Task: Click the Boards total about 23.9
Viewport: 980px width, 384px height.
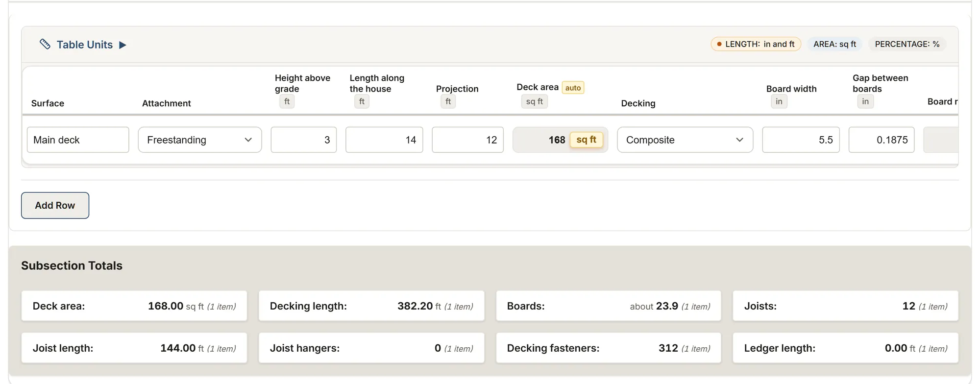Action: (609, 306)
